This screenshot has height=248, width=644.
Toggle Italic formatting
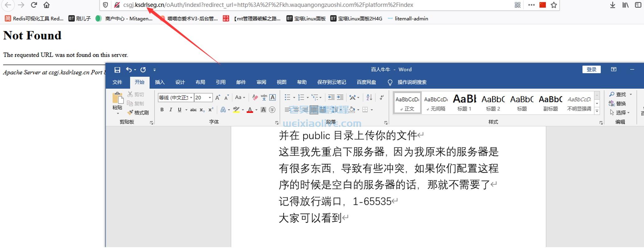point(170,110)
